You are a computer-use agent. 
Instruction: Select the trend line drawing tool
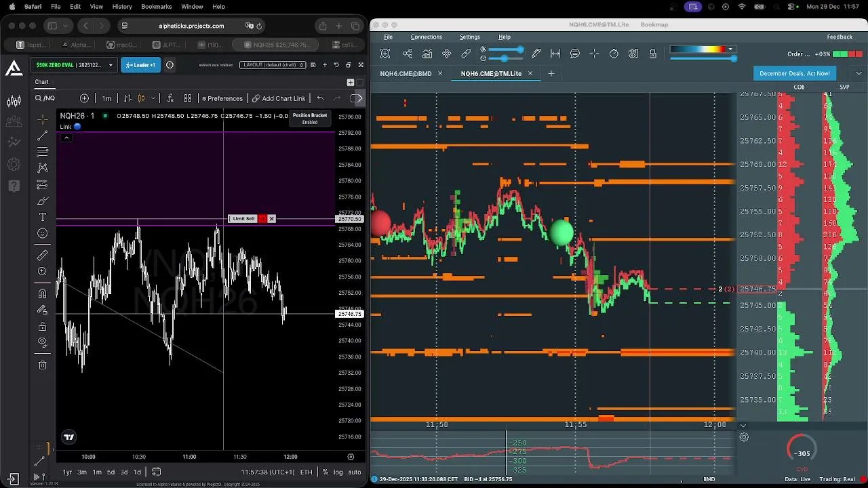coord(42,136)
